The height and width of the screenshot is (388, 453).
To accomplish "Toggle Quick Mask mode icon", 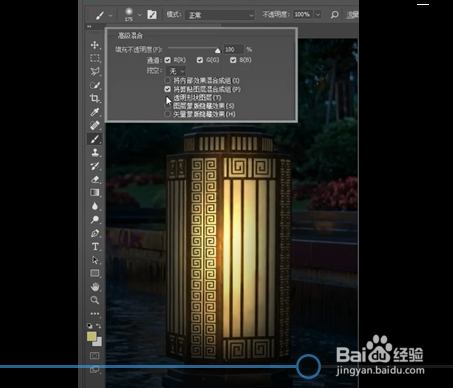I will (x=95, y=356).
